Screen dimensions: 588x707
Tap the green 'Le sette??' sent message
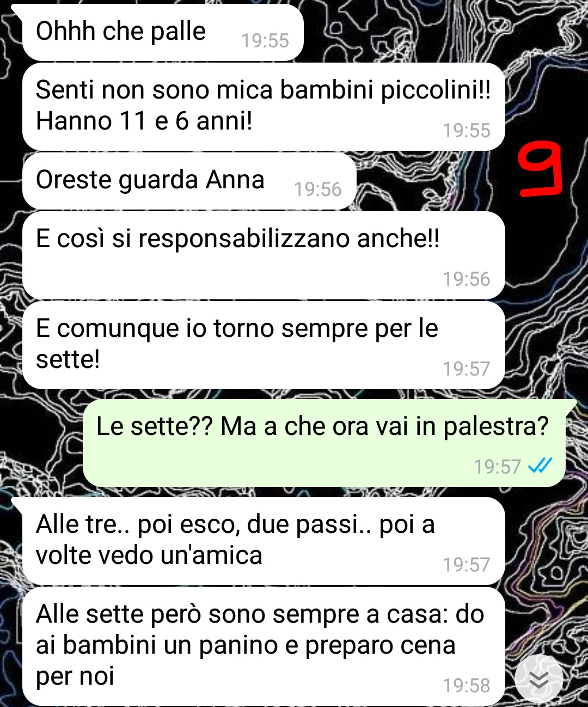[324, 443]
